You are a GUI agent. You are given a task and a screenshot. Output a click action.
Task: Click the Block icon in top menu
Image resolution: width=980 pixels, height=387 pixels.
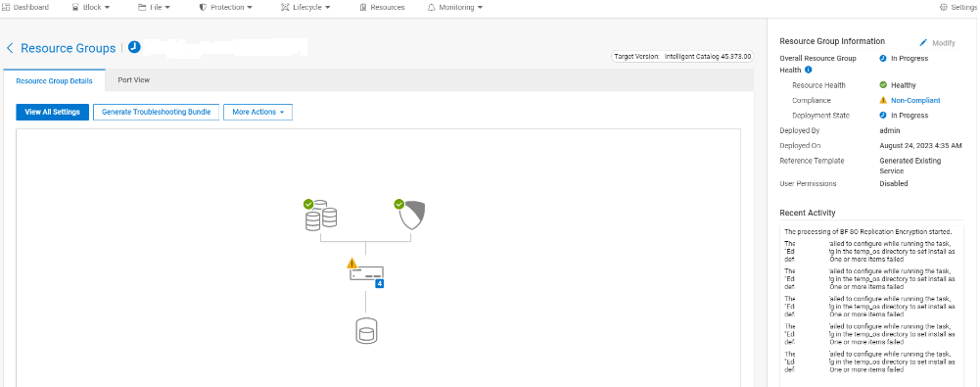coord(75,8)
